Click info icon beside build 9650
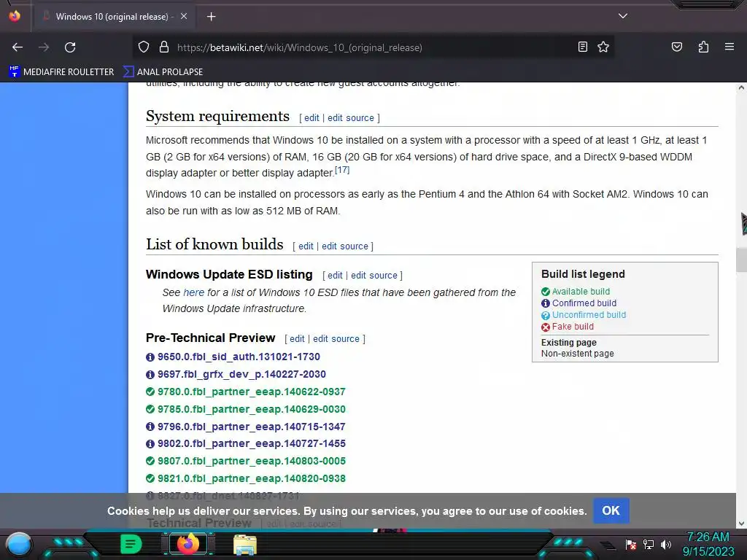The width and height of the screenshot is (747, 560). click(150, 357)
